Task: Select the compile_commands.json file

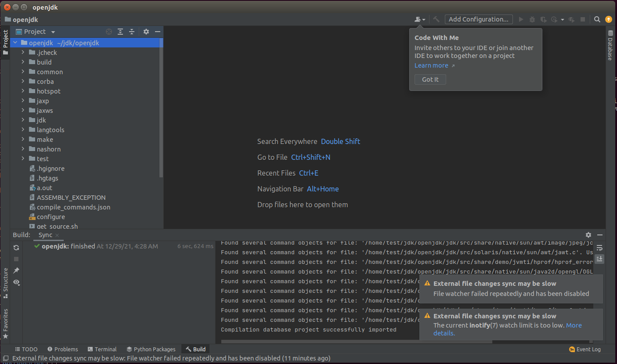Action: point(73,207)
